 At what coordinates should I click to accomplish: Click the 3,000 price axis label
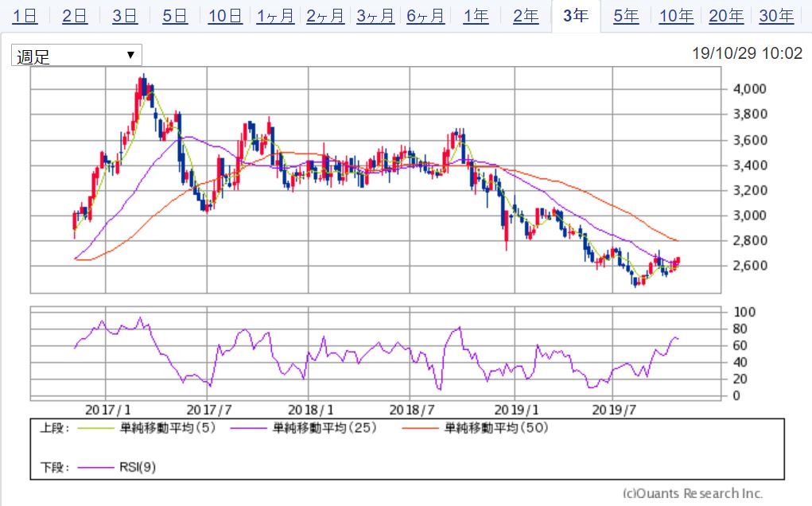click(749, 216)
